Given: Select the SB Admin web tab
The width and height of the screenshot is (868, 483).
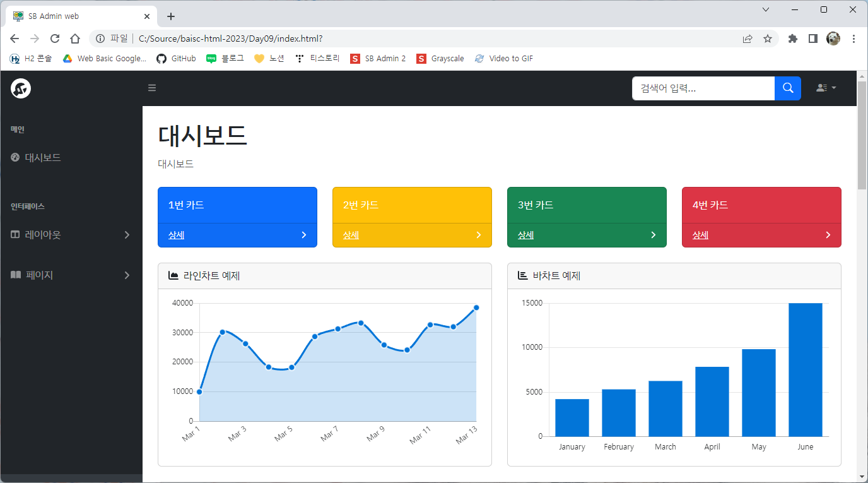Looking at the screenshot, I should [x=81, y=16].
